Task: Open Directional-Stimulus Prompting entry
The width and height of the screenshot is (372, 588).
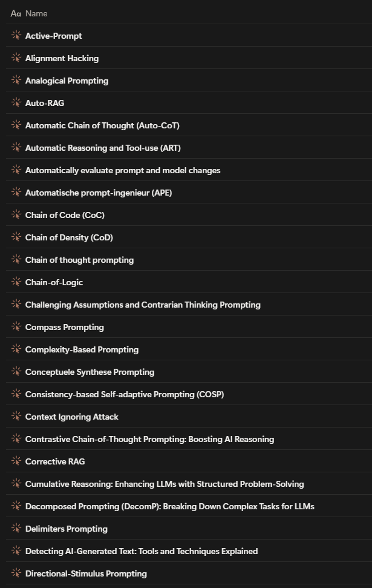Action: point(86,573)
